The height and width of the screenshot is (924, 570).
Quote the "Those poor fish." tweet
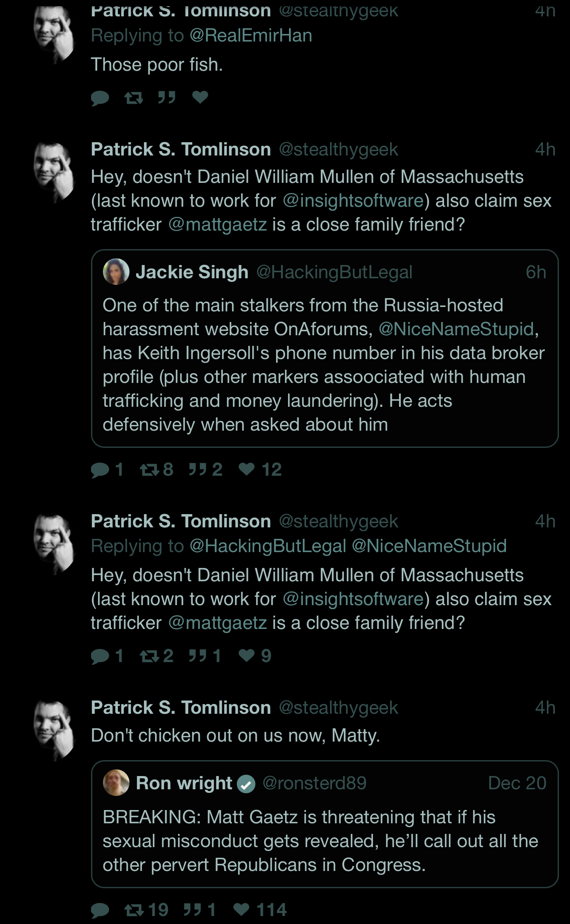tap(167, 97)
